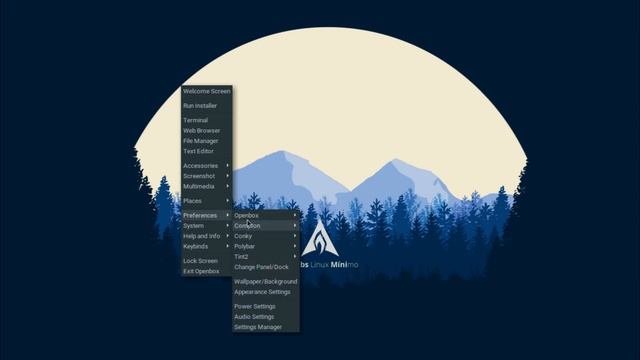Click the arrow next to Polybar

tap(295, 246)
